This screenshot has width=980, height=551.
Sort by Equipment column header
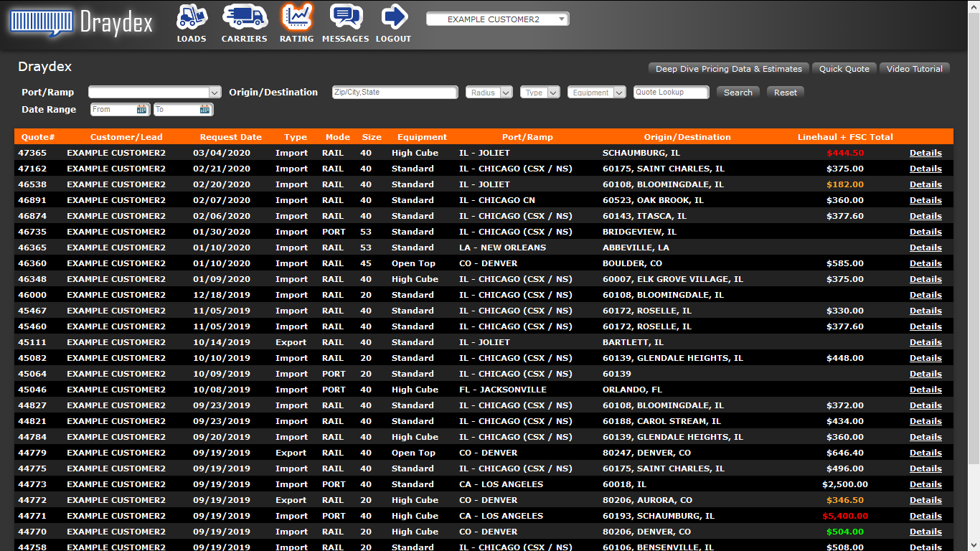tap(422, 137)
